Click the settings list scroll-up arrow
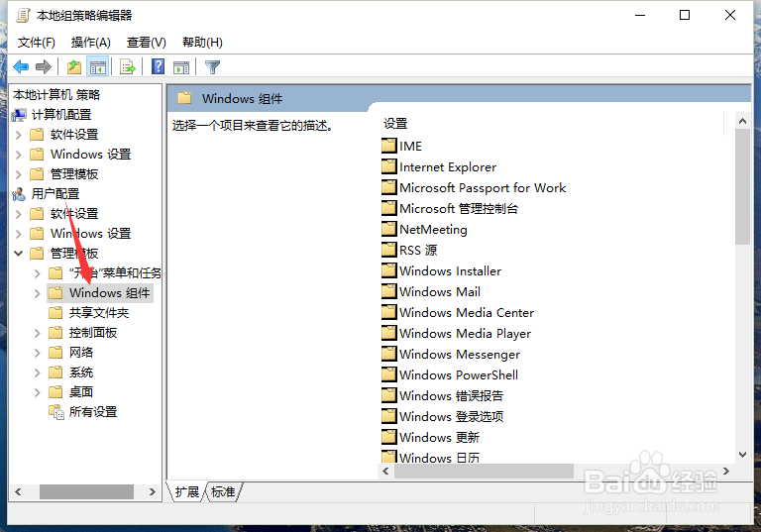This screenshot has height=532, width=761. 742,121
